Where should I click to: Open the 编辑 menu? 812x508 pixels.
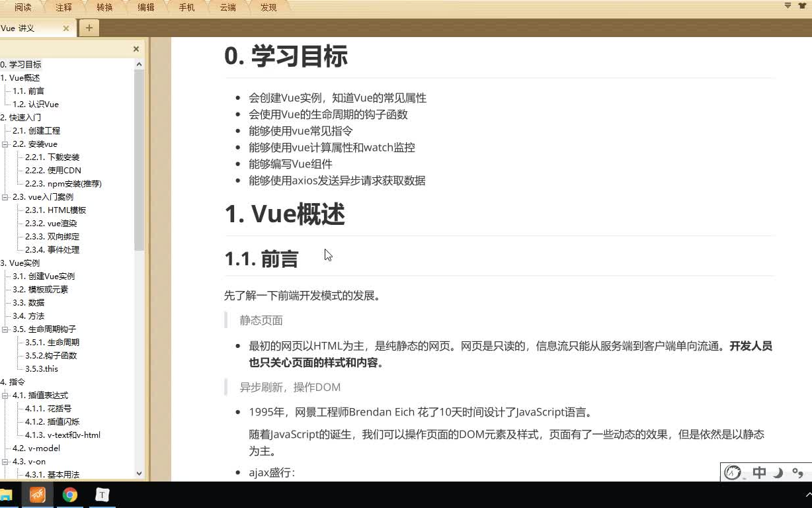[145, 7]
